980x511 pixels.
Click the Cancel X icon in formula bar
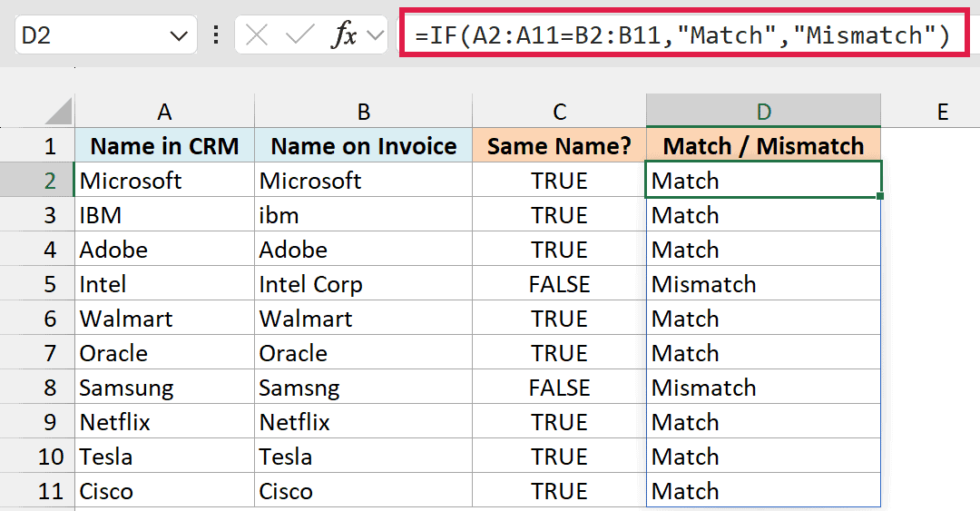[257, 35]
